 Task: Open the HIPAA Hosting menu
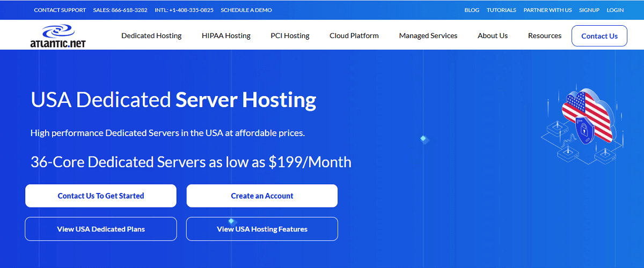click(x=226, y=36)
